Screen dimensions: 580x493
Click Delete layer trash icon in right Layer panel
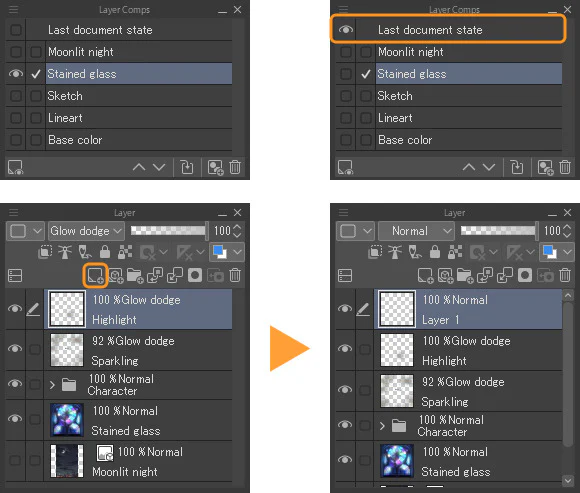point(565,276)
